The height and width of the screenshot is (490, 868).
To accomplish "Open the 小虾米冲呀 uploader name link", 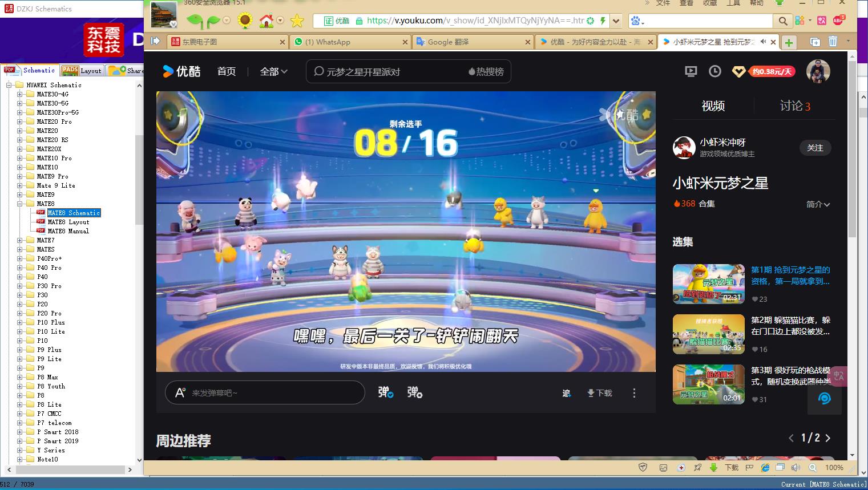I will pos(722,142).
